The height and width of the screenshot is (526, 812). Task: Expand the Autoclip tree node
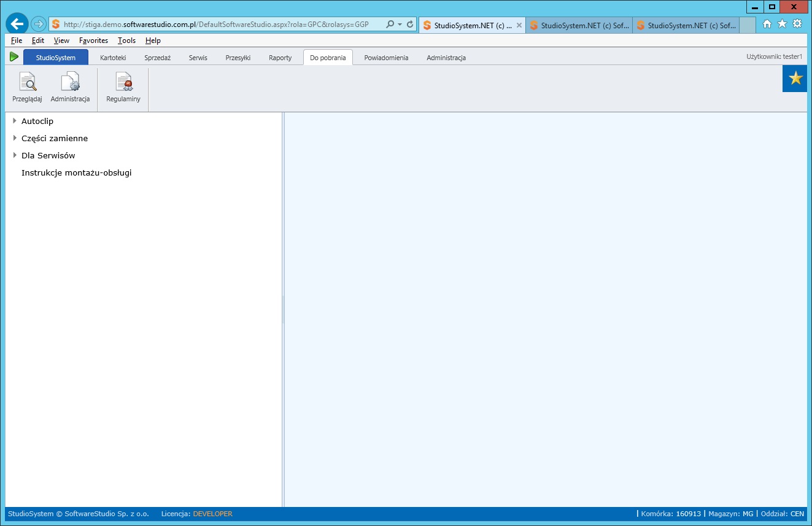click(x=15, y=121)
